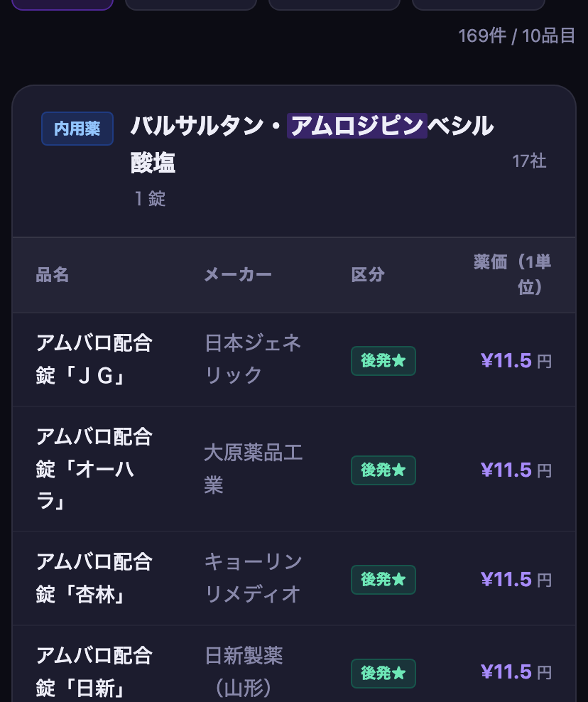Open アムバロ配合錠「杏林」 product row
The height and width of the screenshot is (702, 588).
click(294, 578)
